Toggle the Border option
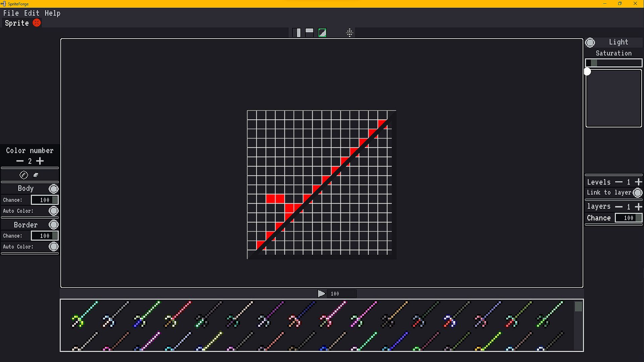The image size is (644, 362). [53, 224]
